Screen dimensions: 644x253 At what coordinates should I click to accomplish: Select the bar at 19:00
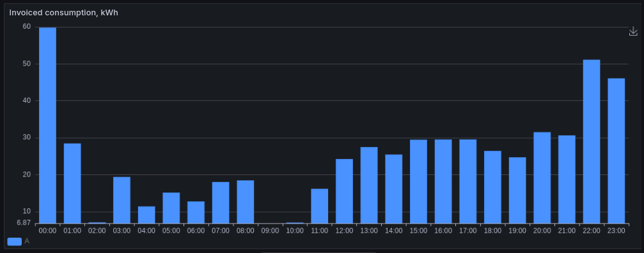[517, 190]
